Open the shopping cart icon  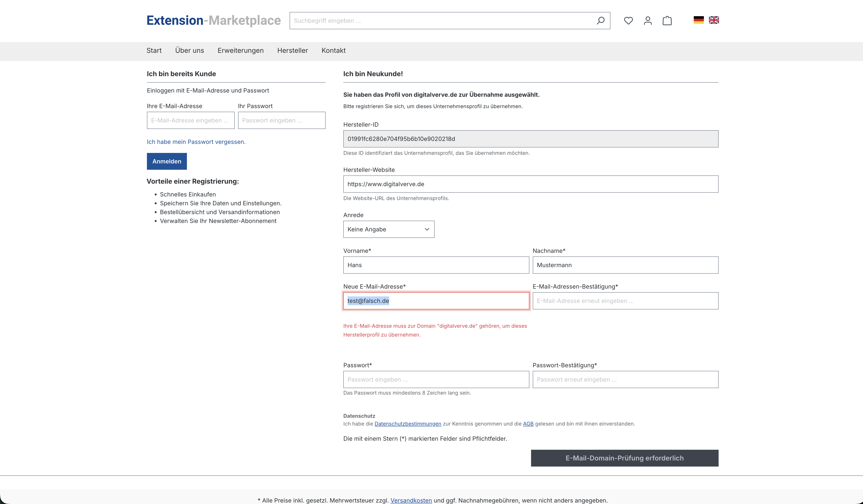(x=667, y=21)
